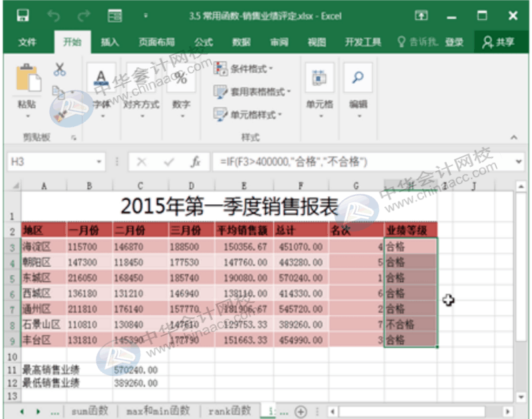Image resolution: width=532 pixels, height=419 pixels.
Task: Open the 编辑 magnifier editing group
Action: [x=358, y=90]
